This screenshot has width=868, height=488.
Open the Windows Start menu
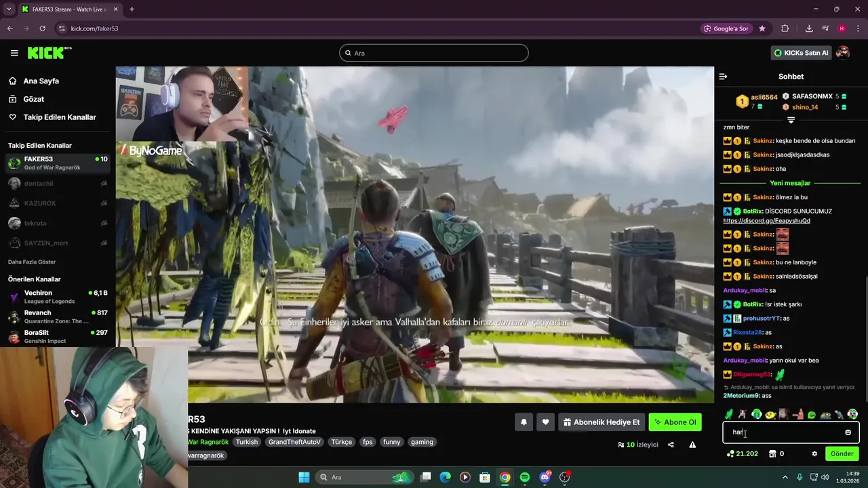pyautogui.click(x=304, y=477)
